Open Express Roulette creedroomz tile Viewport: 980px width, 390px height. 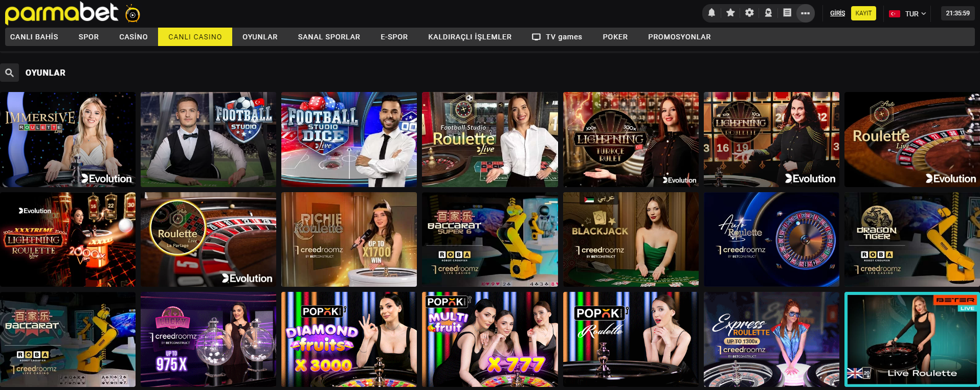pyautogui.click(x=771, y=339)
